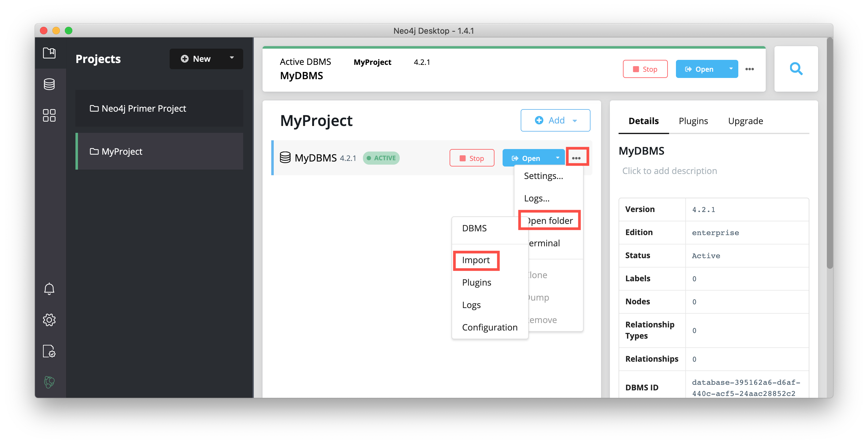Choose Open folder from the context menu
The width and height of the screenshot is (868, 444).
(550, 220)
